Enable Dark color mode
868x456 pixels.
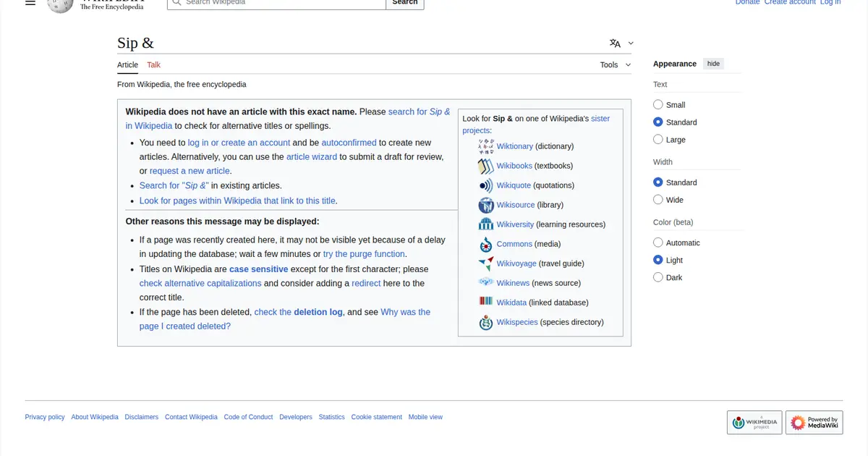[658, 277]
